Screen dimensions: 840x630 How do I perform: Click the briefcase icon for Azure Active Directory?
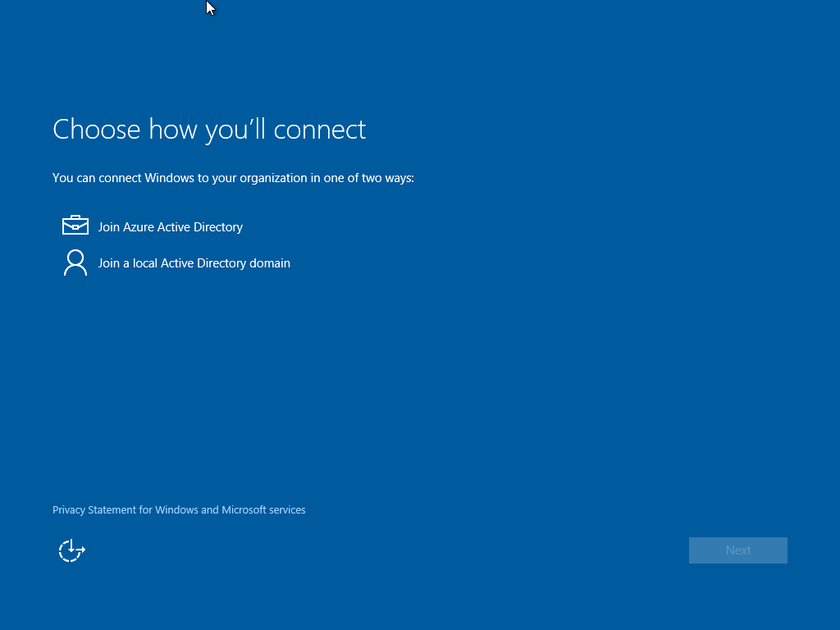point(75,226)
